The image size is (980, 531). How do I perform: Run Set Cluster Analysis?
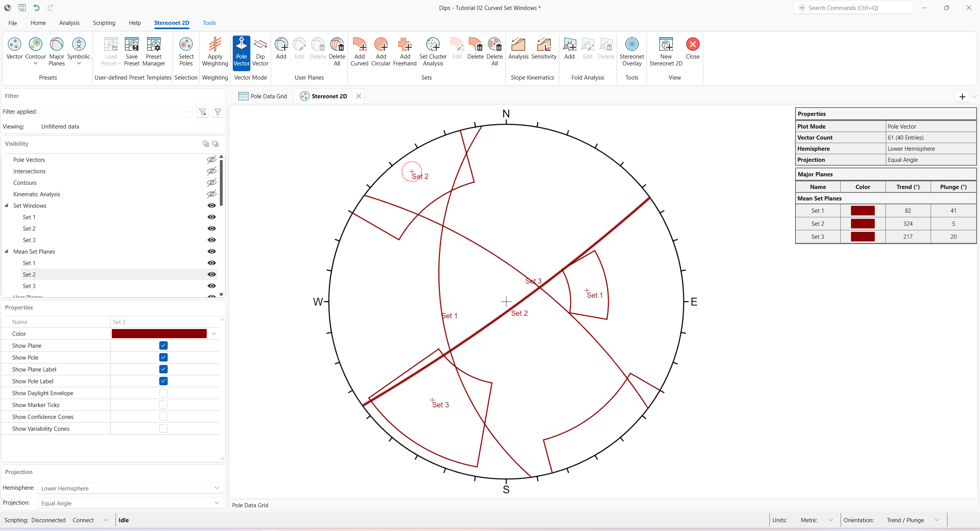coord(433,52)
